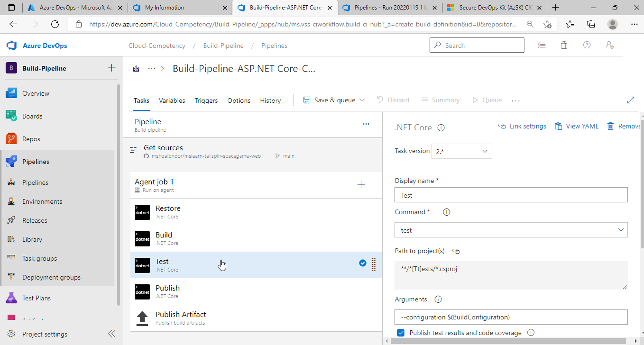Switch to the History tab
The height and width of the screenshot is (345, 644).
coord(270,100)
